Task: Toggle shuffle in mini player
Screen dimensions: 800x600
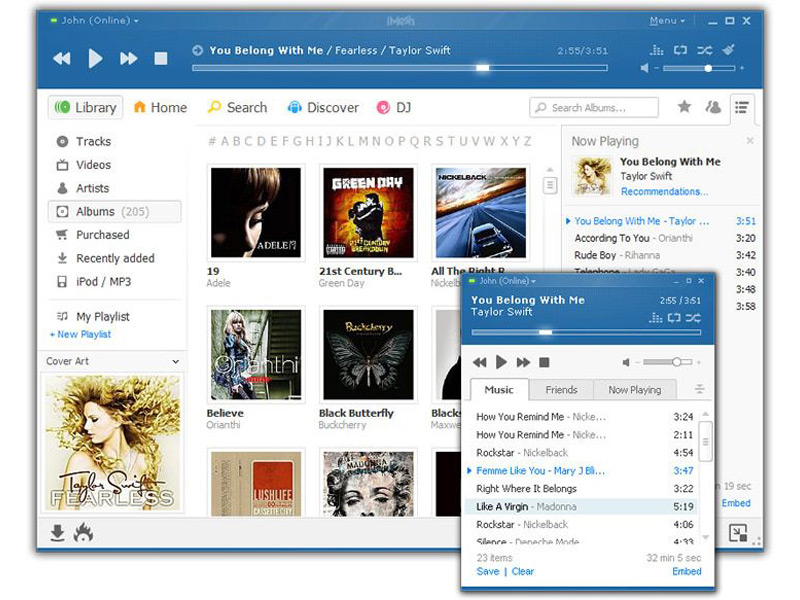Action: tap(693, 318)
